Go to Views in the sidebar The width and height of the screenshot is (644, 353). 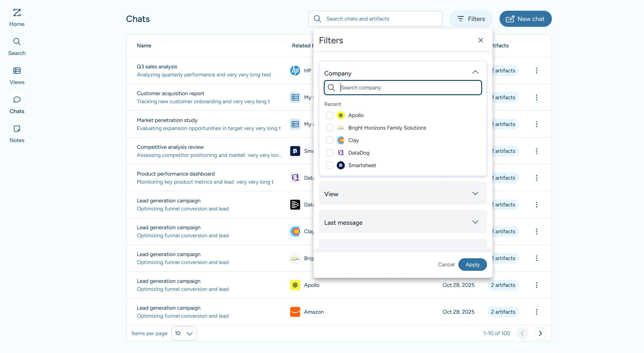[x=17, y=76]
